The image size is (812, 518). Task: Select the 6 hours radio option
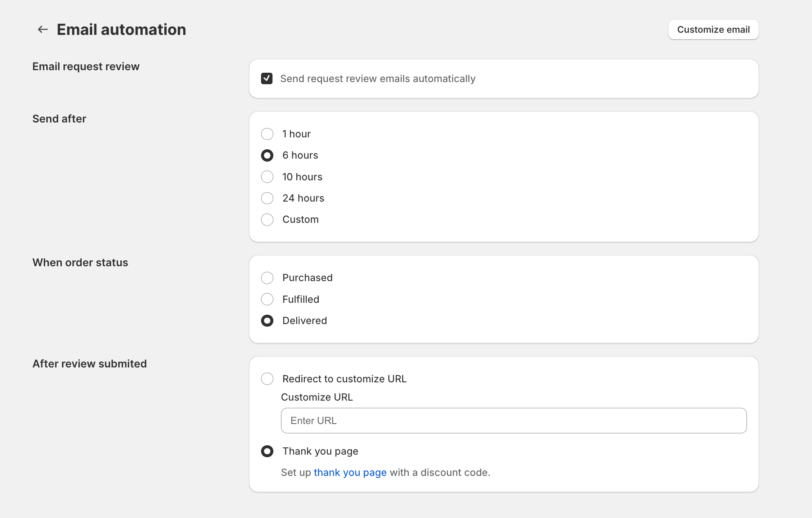tap(267, 156)
